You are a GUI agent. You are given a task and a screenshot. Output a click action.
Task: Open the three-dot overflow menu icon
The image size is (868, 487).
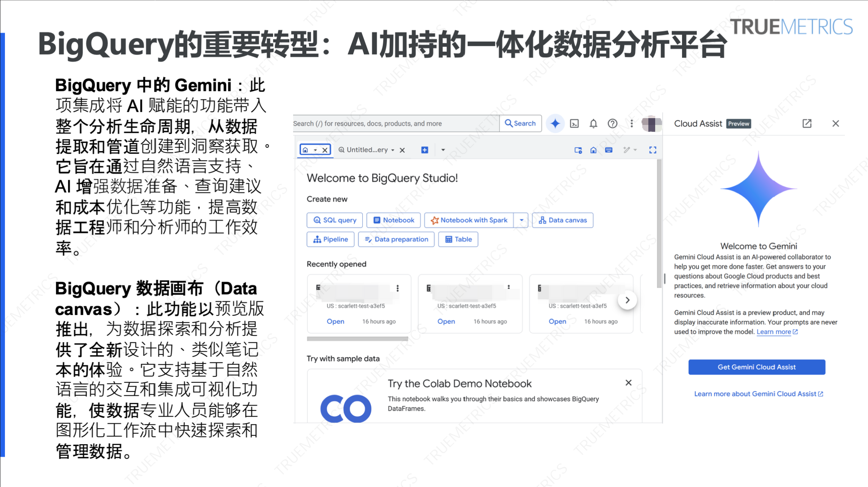(632, 123)
